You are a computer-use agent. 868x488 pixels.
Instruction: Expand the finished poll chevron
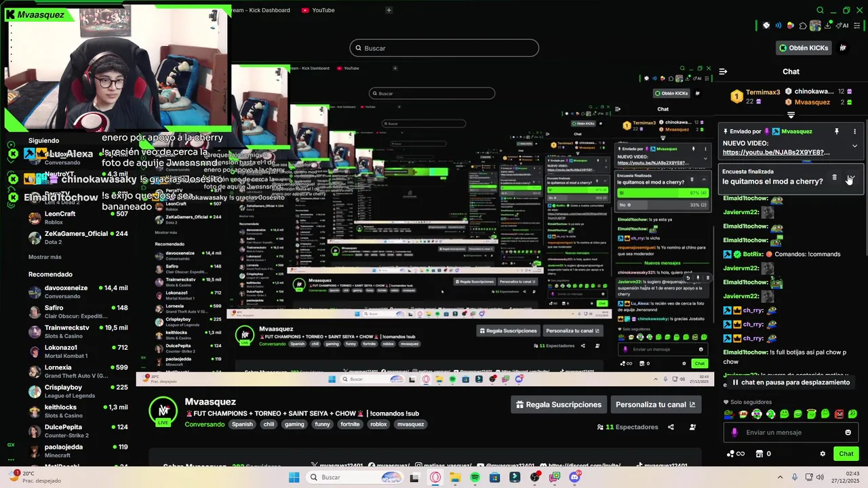pos(853,178)
